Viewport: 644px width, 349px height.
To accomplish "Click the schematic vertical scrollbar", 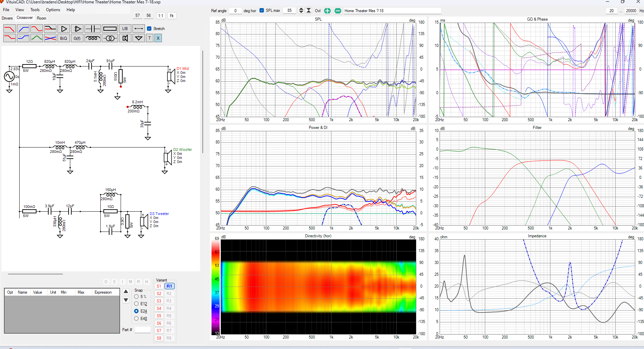I will click(x=202, y=101).
